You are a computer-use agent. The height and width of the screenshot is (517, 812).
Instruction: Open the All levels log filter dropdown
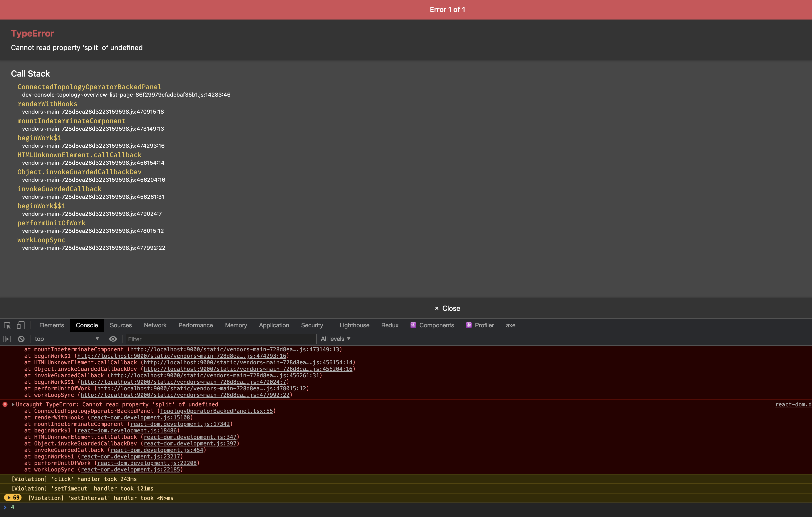335,339
